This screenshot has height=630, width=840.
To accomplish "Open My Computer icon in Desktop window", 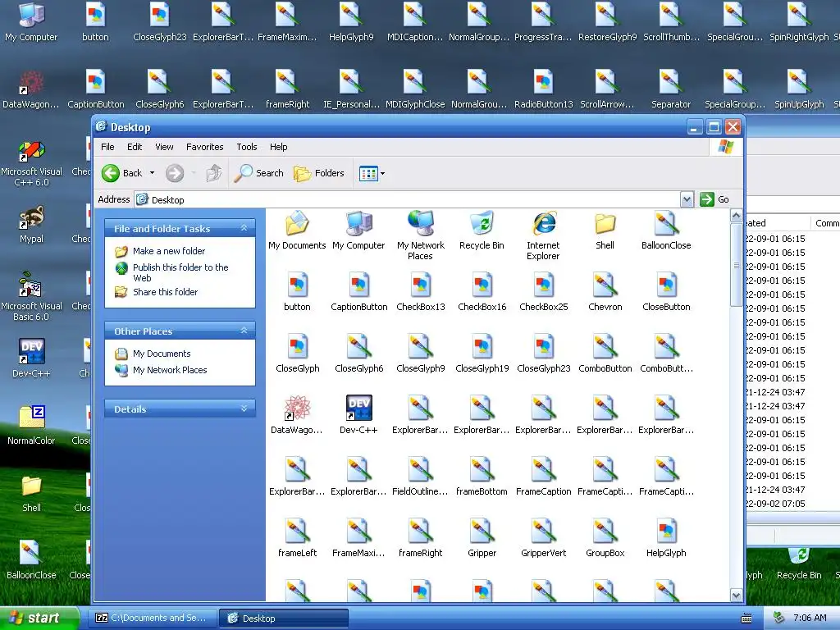I will (358, 231).
